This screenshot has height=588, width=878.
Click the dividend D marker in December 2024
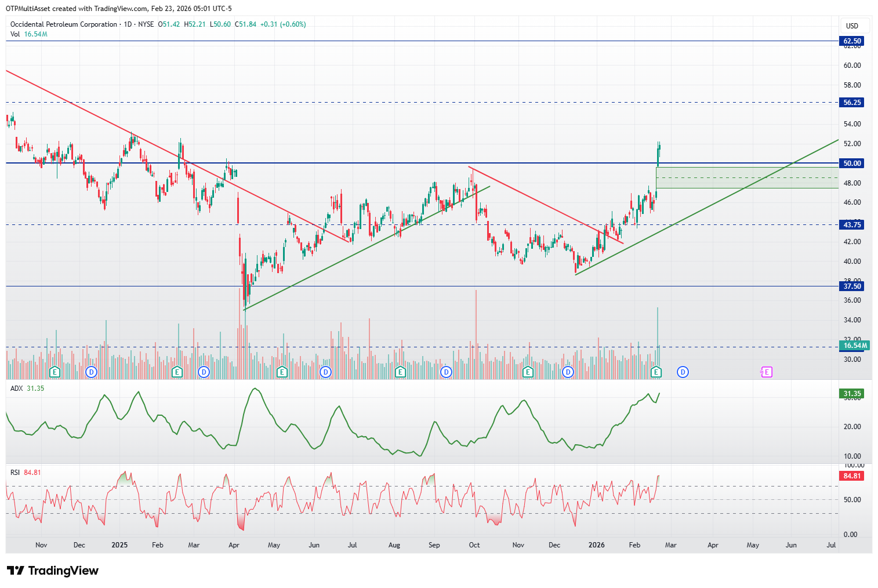point(91,372)
